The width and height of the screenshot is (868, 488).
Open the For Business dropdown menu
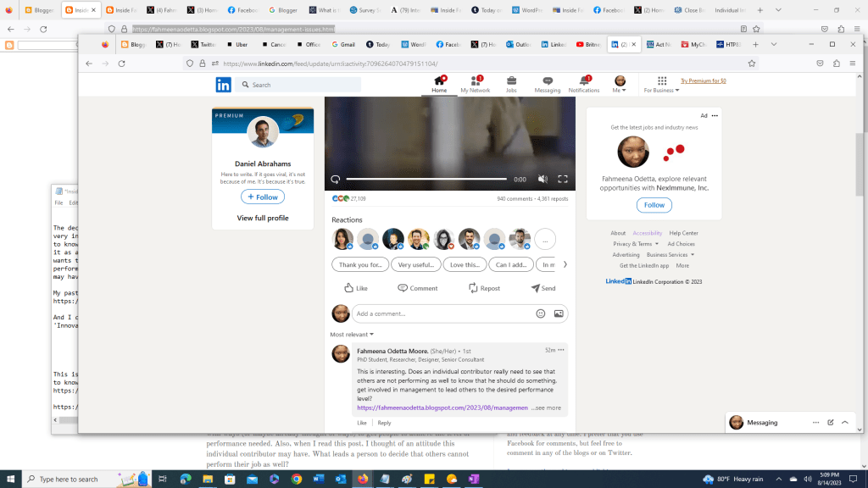tap(661, 85)
